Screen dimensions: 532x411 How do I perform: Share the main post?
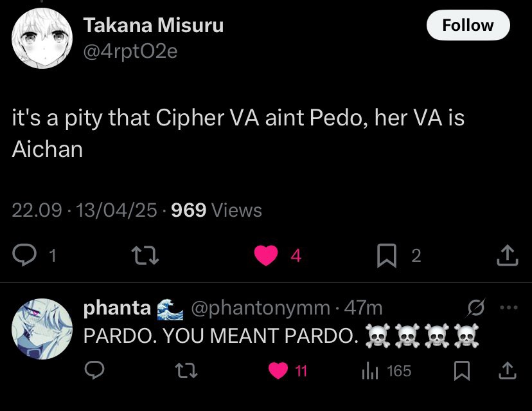508,256
